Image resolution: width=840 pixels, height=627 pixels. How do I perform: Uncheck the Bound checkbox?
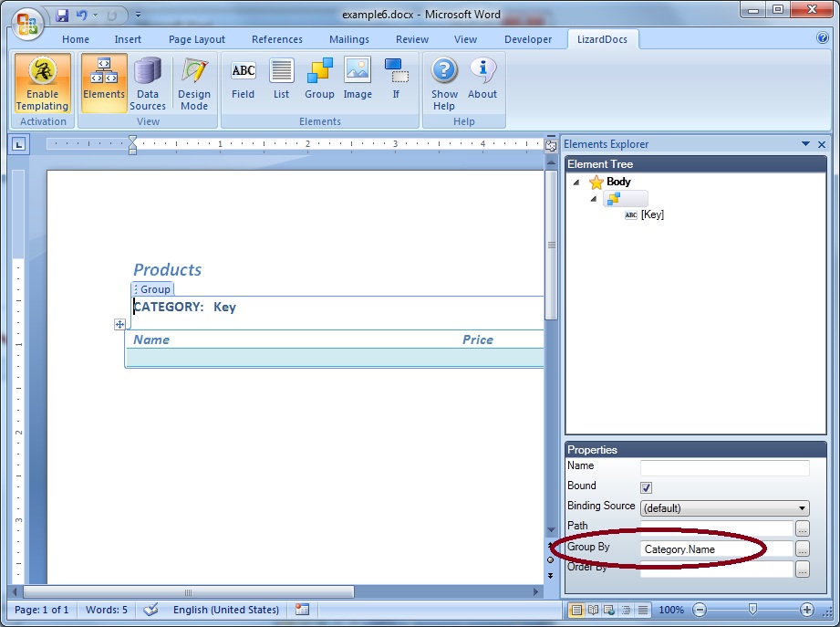[x=647, y=488]
